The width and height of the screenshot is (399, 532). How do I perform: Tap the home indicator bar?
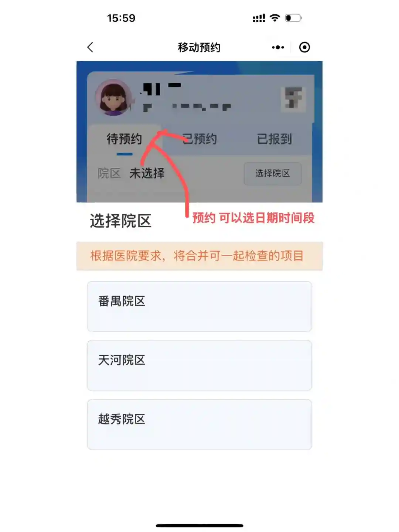199,525
